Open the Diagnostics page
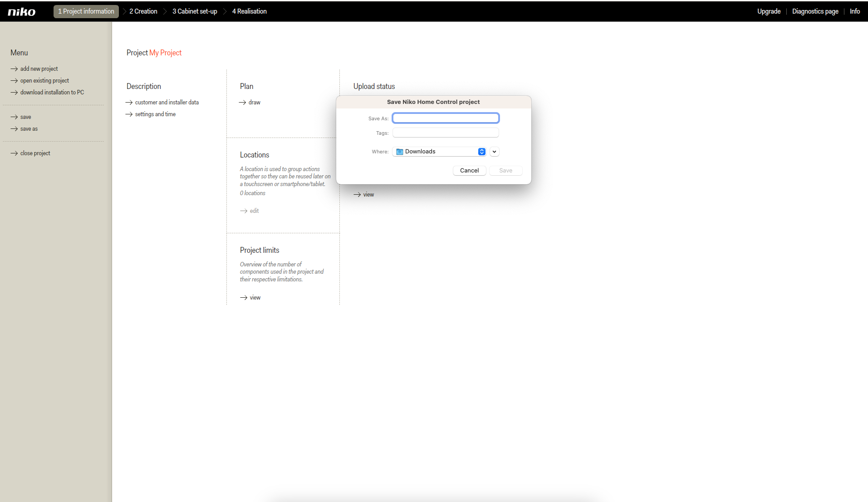Screen dimensions: 868x502 click(815, 11)
